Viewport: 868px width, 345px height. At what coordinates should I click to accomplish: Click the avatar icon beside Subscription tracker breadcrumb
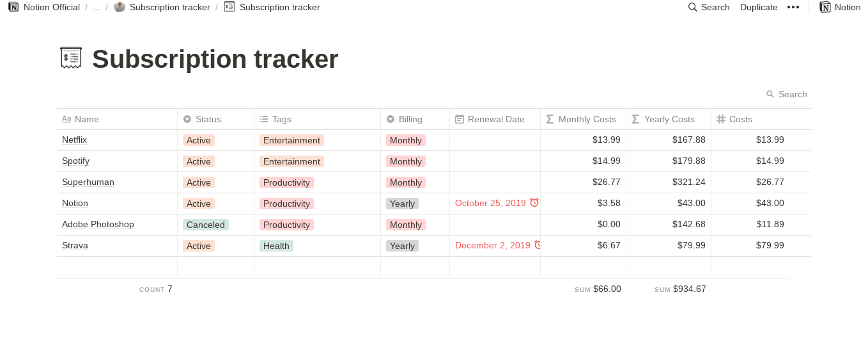click(x=120, y=7)
